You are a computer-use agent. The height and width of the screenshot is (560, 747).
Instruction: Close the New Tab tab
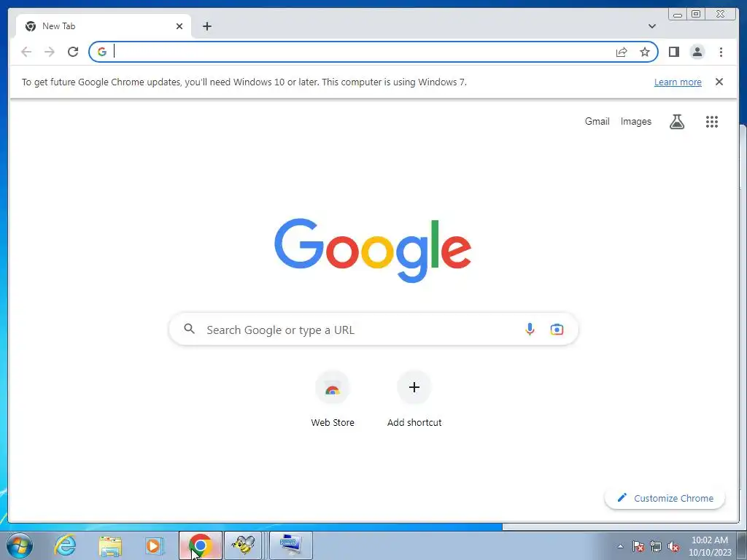click(179, 26)
